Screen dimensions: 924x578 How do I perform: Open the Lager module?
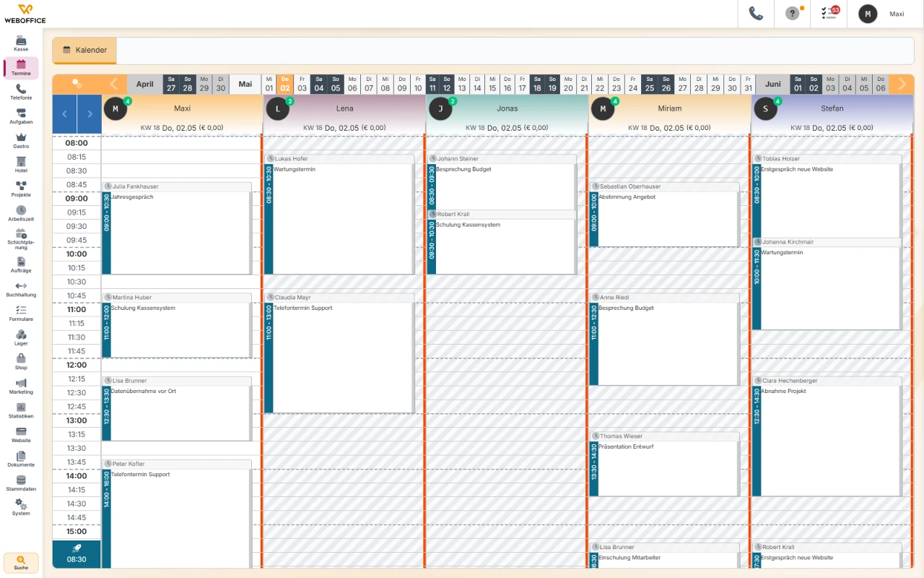coord(21,338)
